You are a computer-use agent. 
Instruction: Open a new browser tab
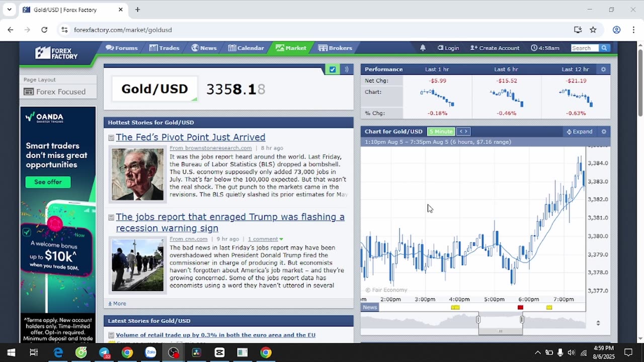[137, 10]
